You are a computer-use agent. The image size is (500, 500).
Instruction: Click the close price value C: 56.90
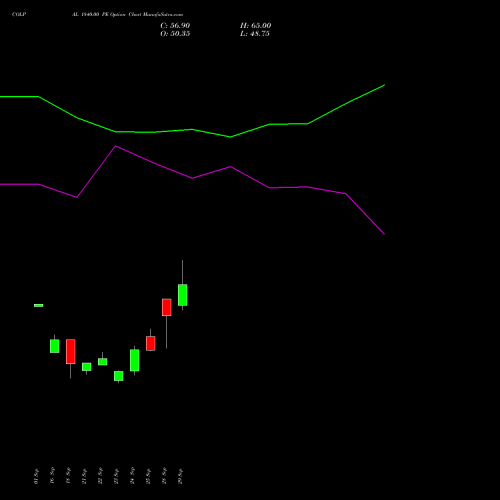click(x=175, y=26)
